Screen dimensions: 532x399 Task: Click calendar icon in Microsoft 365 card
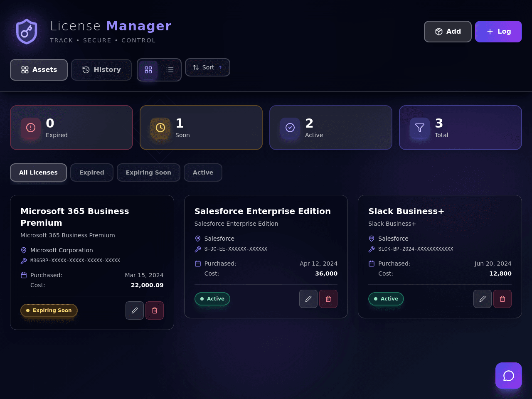pyautogui.click(x=24, y=275)
